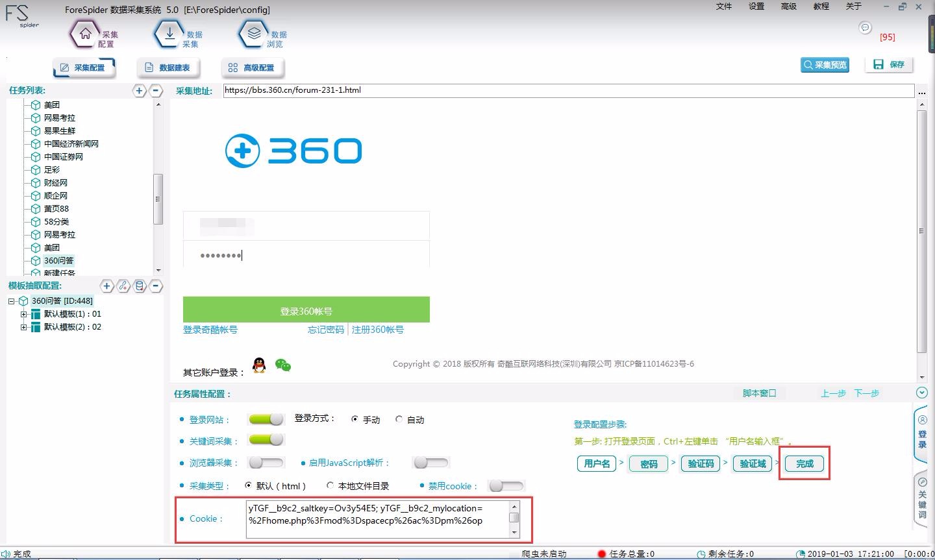This screenshot has height=560, width=935.
Task: Click the 采集地址 URL input field
Action: 569,91
